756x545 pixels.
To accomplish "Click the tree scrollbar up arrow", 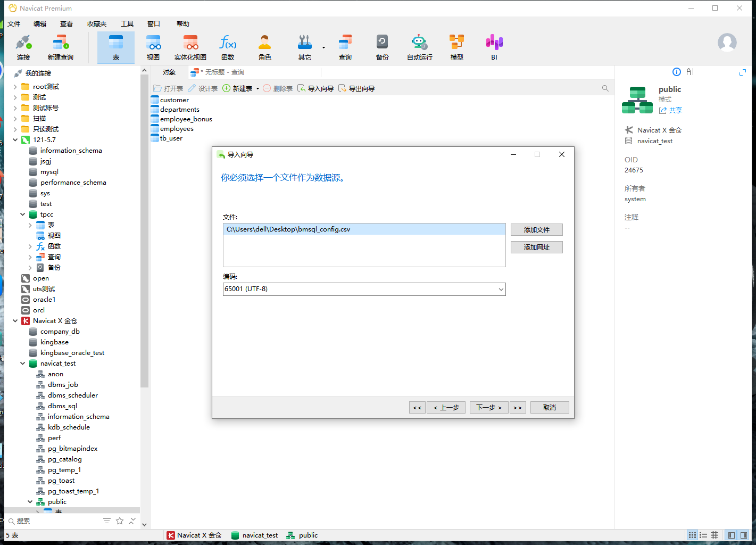I will tap(144, 70).
